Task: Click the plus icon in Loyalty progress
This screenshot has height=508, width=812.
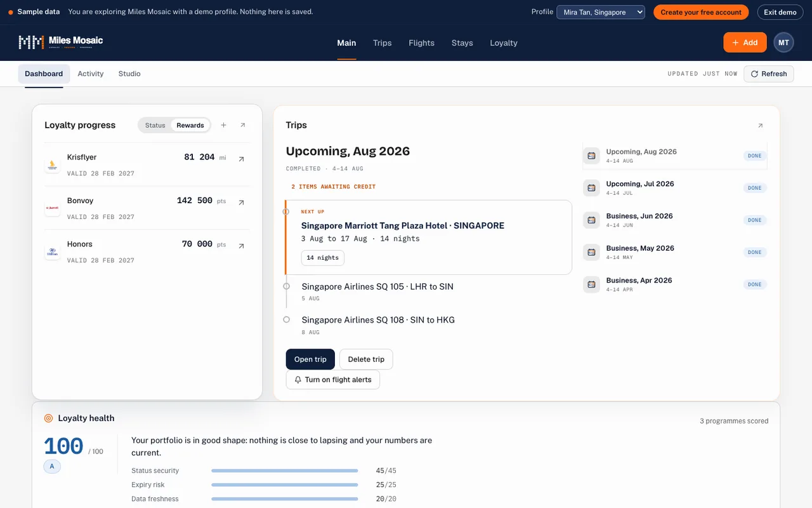Action: [x=223, y=125]
